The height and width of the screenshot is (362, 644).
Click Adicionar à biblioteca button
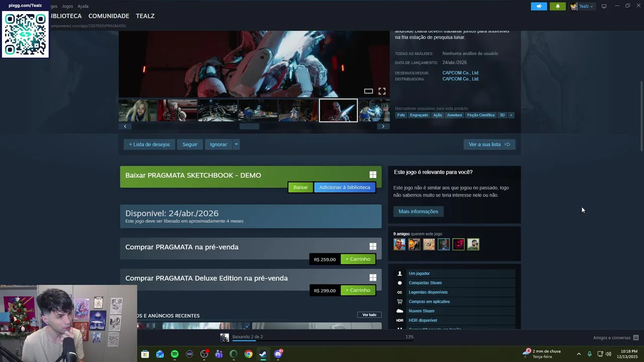[345, 188]
